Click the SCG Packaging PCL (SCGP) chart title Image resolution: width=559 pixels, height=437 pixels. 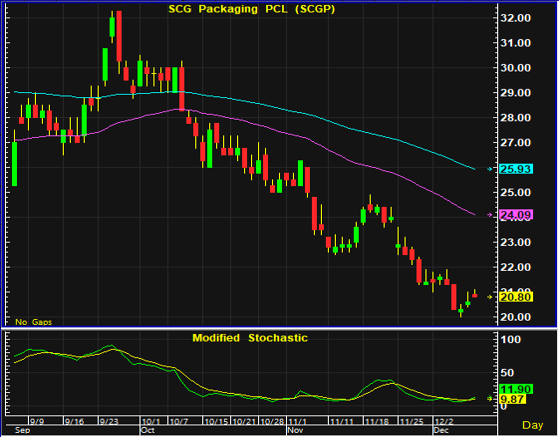point(252,9)
